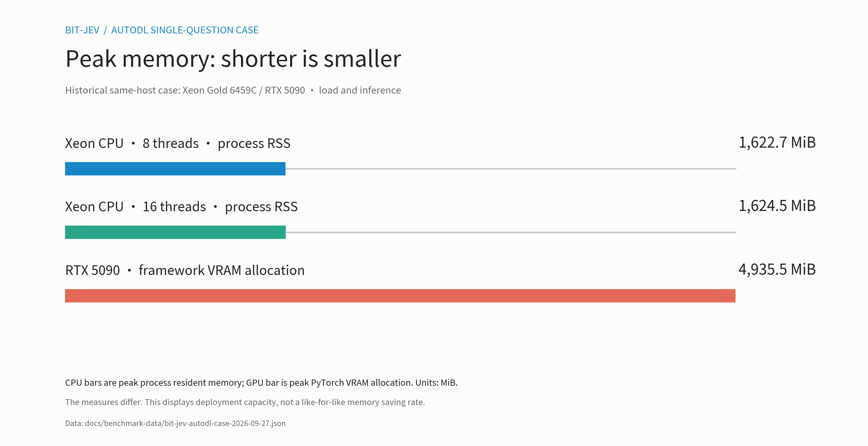
Task: Select the green 16 threads bar
Action: point(175,232)
